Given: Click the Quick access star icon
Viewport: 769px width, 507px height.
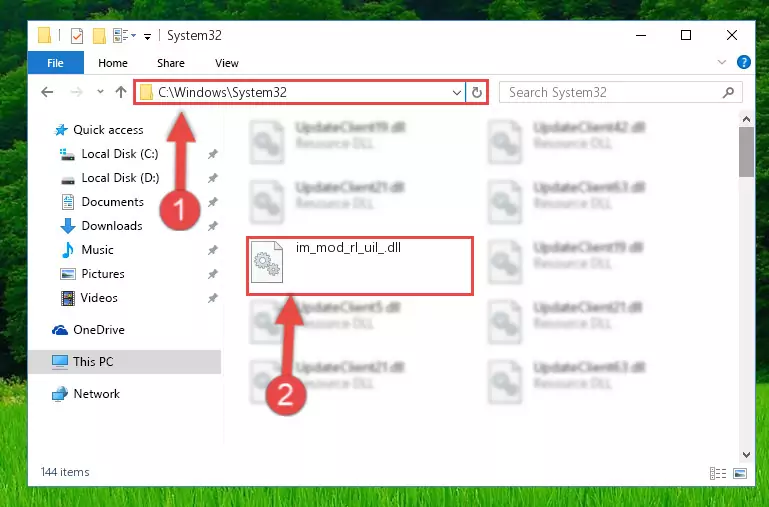Looking at the screenshot, I should click(x=61, y=130).
